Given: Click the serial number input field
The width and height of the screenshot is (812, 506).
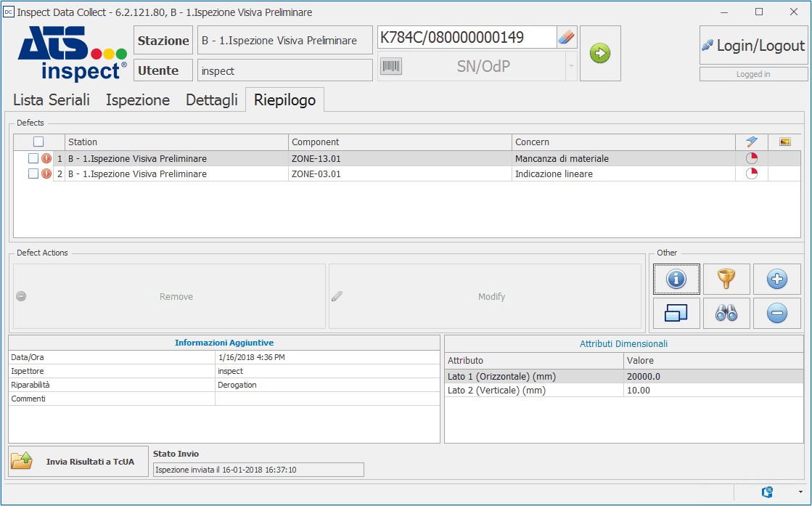Looking at the screenshot, I should click(467, 37).
